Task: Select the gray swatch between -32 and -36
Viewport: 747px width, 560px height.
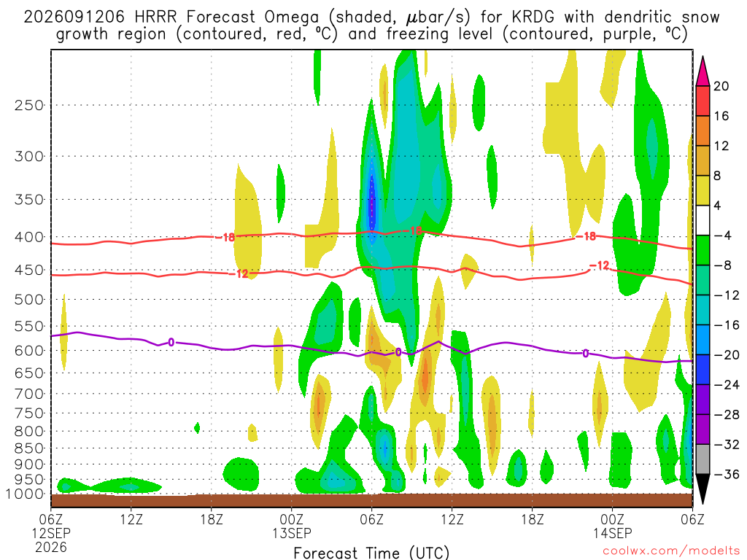Action: [703, 459]
